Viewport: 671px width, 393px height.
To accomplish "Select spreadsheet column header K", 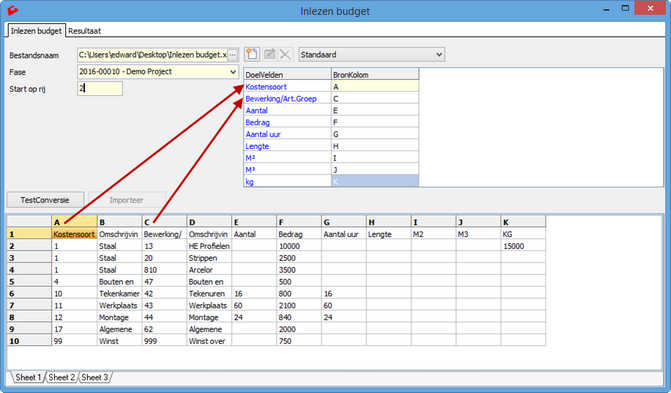I will [x=523, y=222].
